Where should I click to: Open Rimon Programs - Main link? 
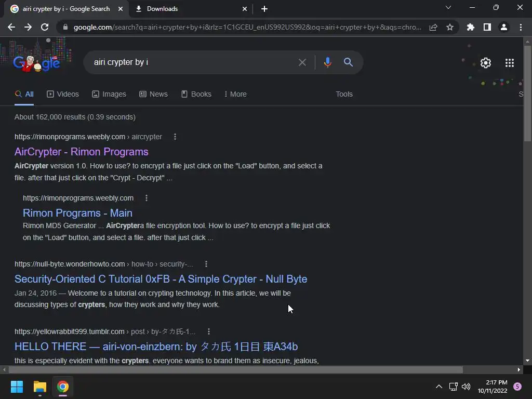tap(77, 213)
